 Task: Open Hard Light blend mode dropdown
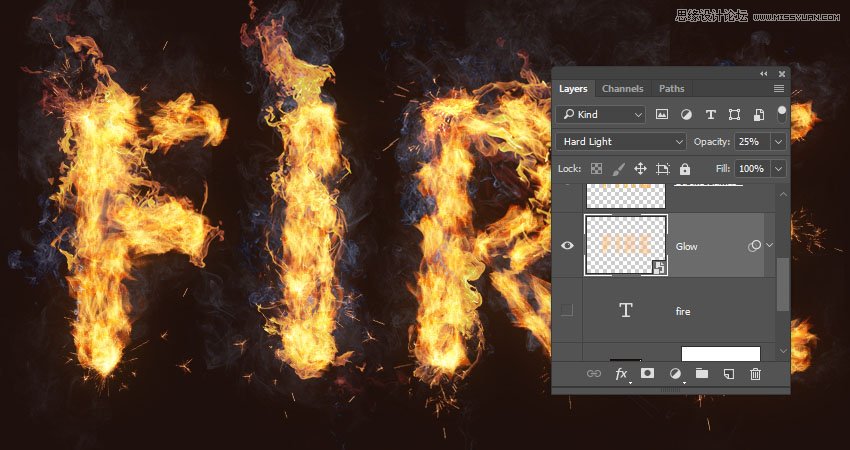(621, 142)
